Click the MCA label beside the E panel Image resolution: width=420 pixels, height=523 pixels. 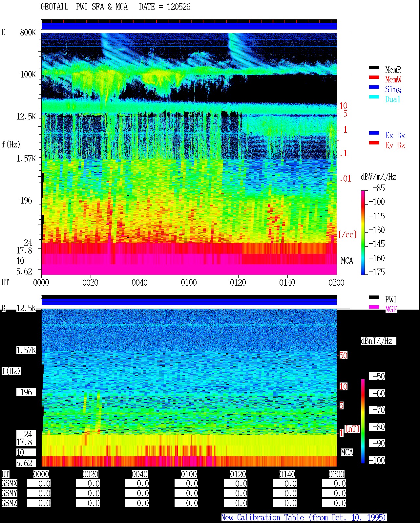click(x=347, y=261)
